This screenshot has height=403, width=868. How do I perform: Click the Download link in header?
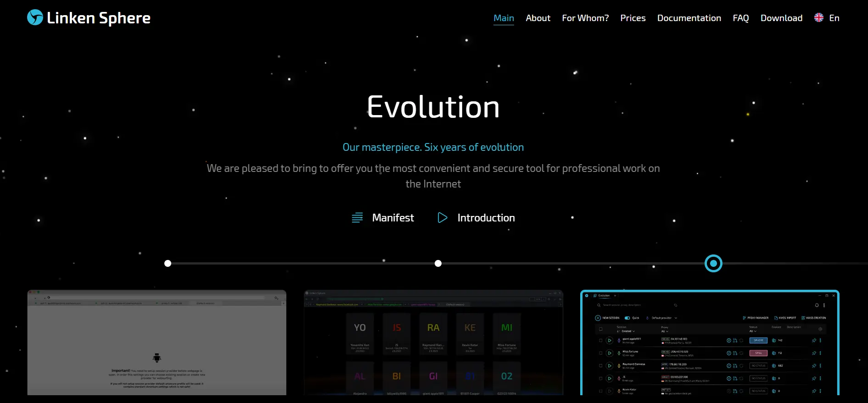pos(781,18)
